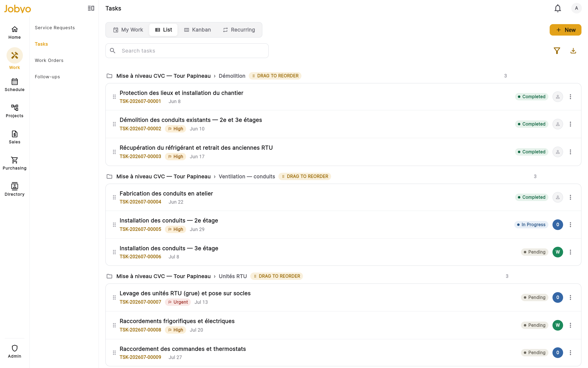Image resolution: width=588 pixels, height=368 pixels.
Task: Open Pending status on TSK-202607-00006
Action: pyautogui.click(x=534, y=252)
